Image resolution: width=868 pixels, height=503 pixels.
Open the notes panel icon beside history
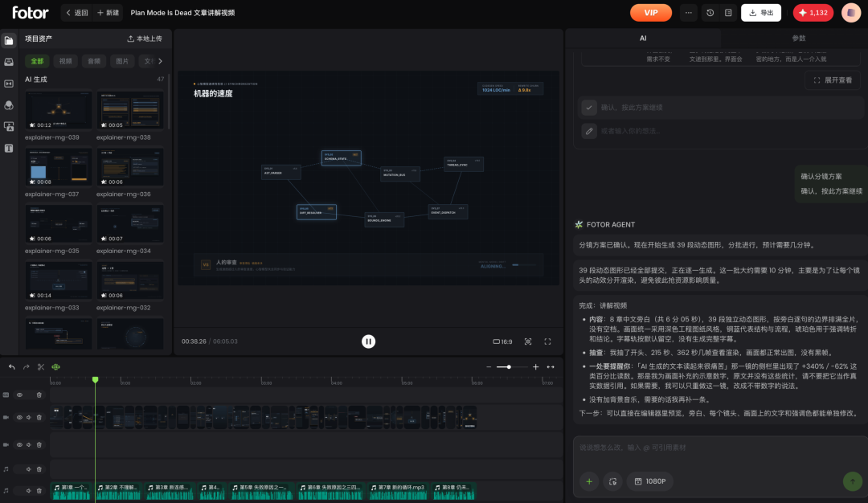pos(728,13)
